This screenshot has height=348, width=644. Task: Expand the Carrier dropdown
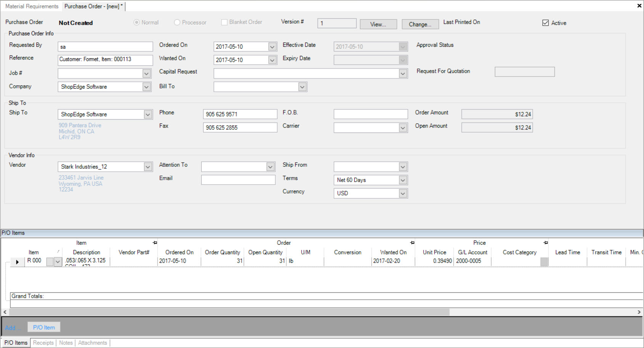pyautogui.click(x=403, y=128)
